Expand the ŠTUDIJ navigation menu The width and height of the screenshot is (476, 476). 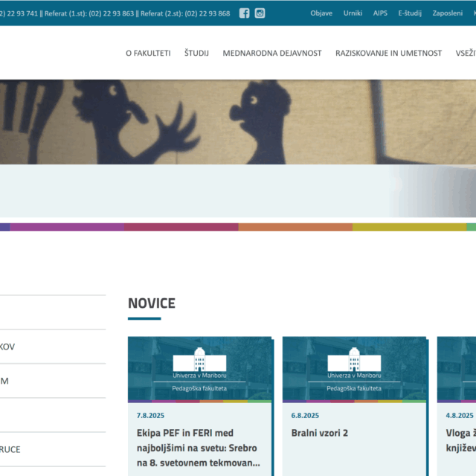pos(196,53)
